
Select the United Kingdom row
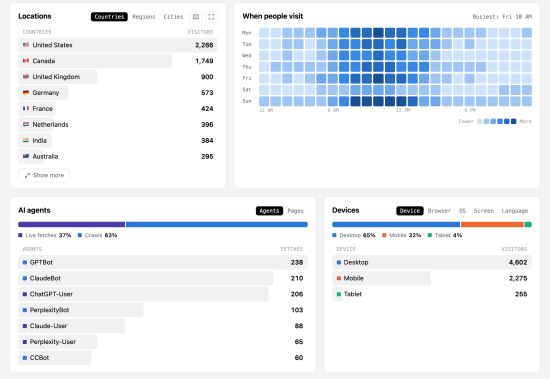click(x=118, y=77)
